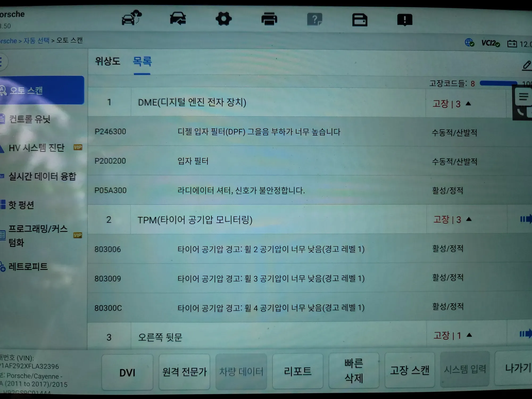The width and height of the screenshot is (532, 399).
Task: Print the scan report with printer icon
Action: (269, 19)
